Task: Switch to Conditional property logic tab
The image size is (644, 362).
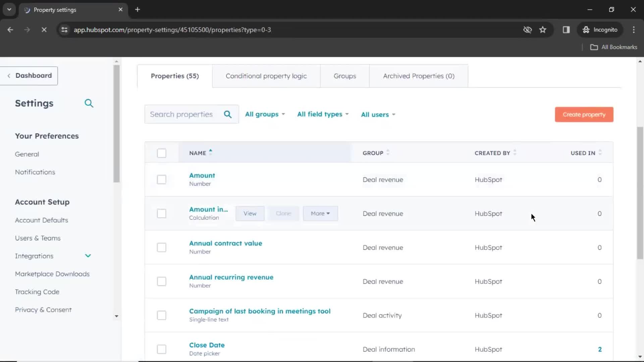Action: 266,76
